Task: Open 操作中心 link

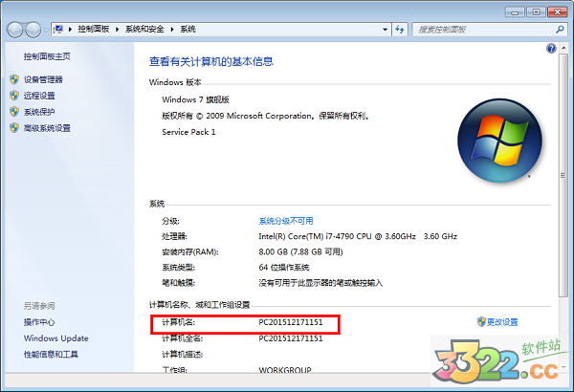Action: 39,322
